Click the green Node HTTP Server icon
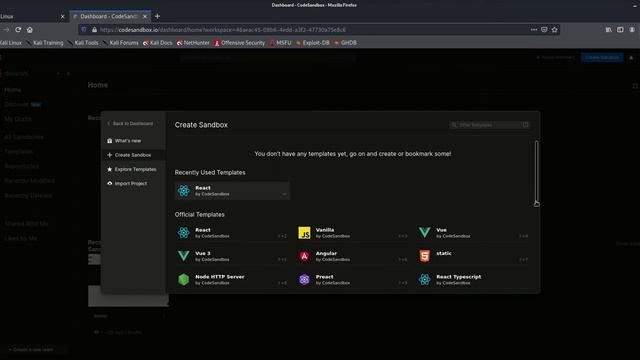This screenshot has height=360, width=640. click(184, 279)
